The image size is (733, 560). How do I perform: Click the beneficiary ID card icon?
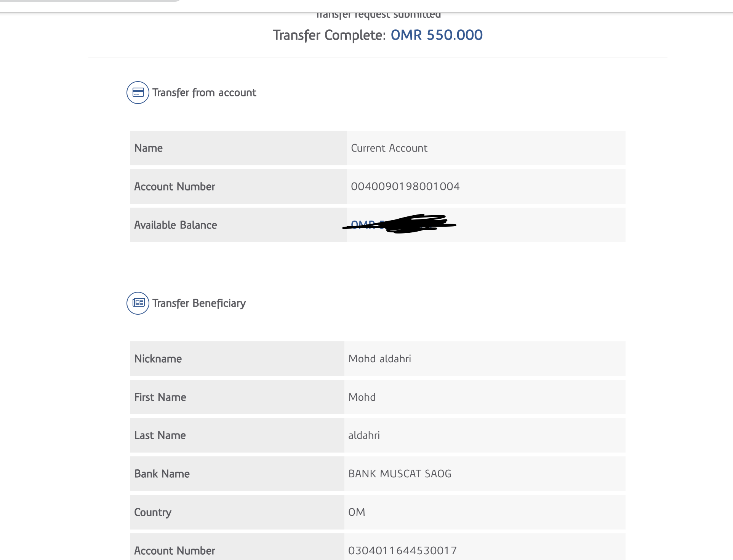point(138,303)
